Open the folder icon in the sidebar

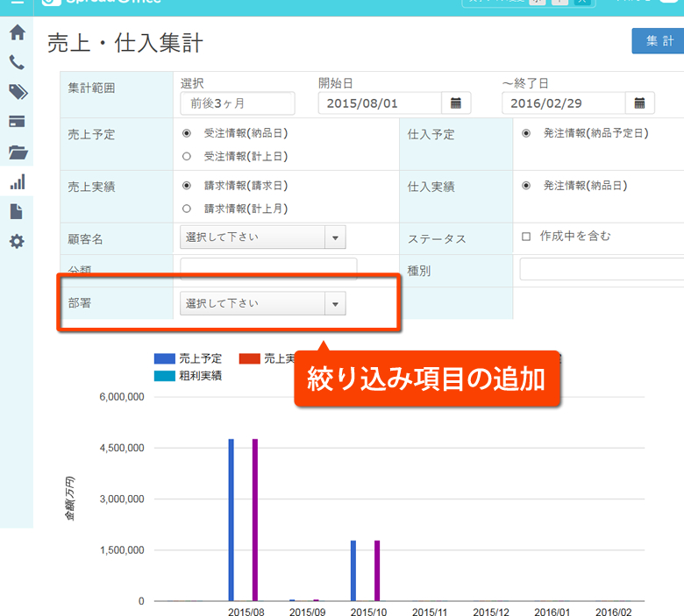click(x=18, y=152)
